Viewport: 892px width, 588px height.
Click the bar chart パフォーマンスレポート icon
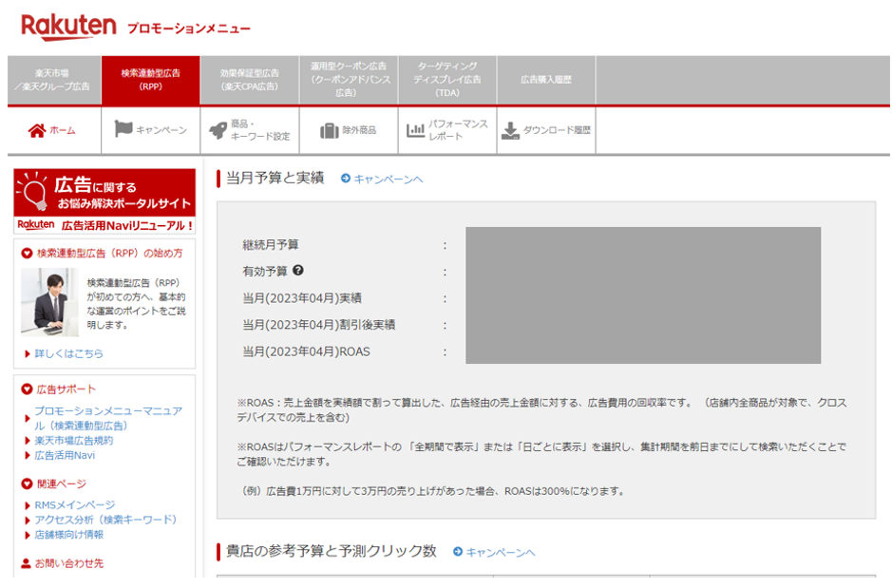(416, 130)
